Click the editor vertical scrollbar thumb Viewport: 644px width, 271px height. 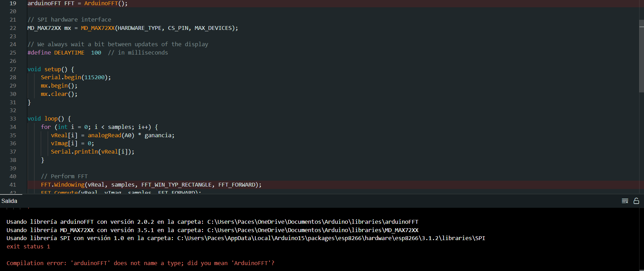pyautogui.click(x=641, y=56)
